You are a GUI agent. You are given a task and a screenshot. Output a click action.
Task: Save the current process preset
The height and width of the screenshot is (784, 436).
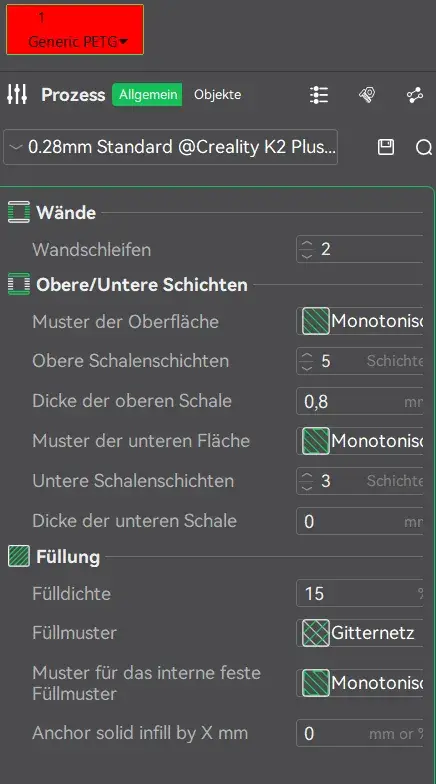386,147
